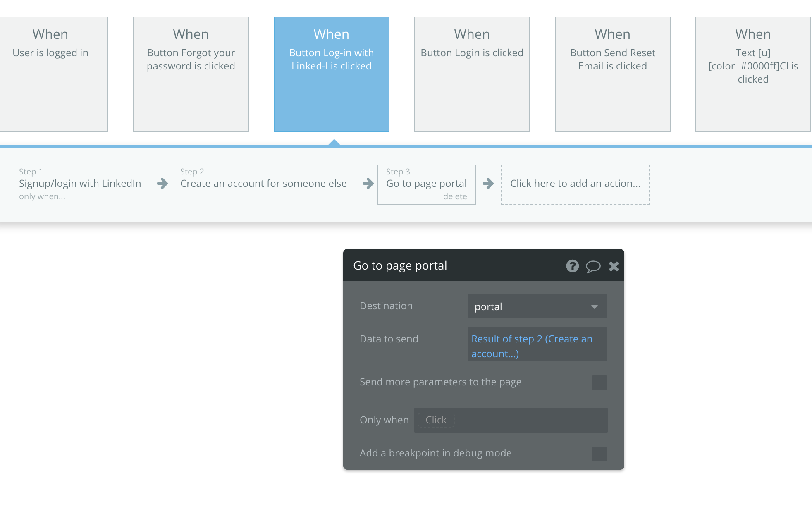Image resolution: width=812 pixels, height=521 pixels.
Task: Open the Destination portal dropdown
Action: tap(537, 306)
